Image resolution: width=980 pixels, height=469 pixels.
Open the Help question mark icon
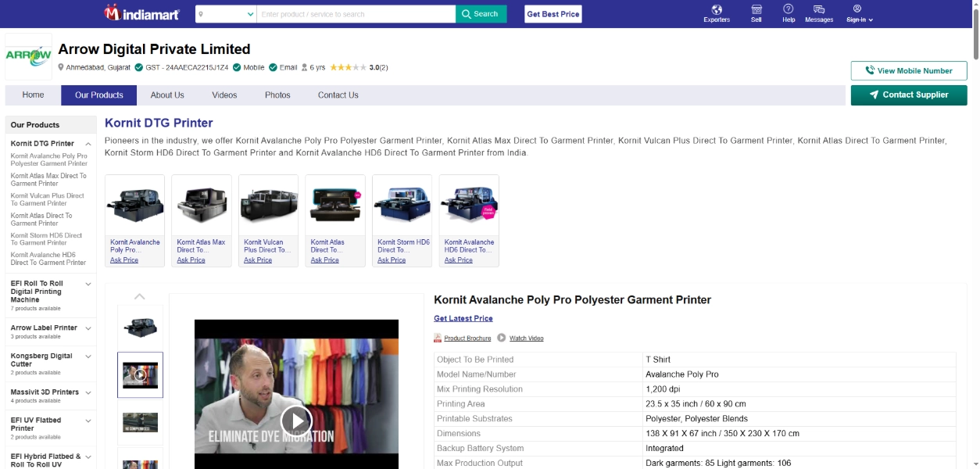coord(789,9)
